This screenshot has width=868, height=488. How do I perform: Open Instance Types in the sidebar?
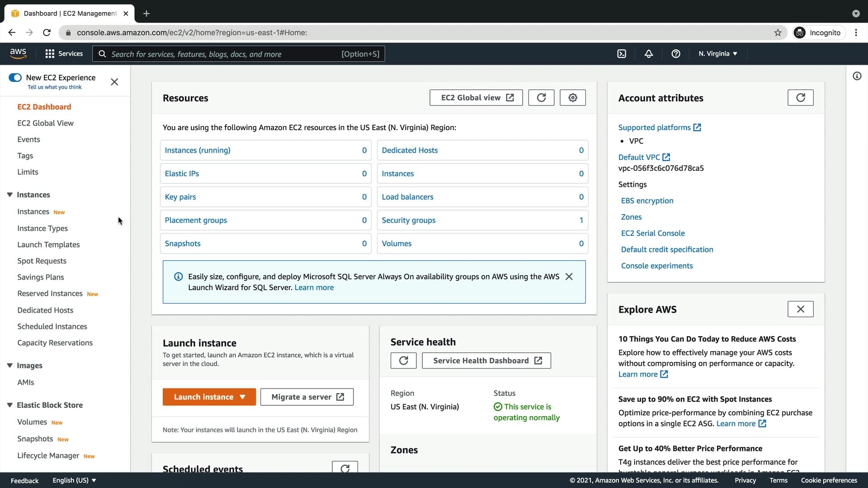tap(42, 228)
